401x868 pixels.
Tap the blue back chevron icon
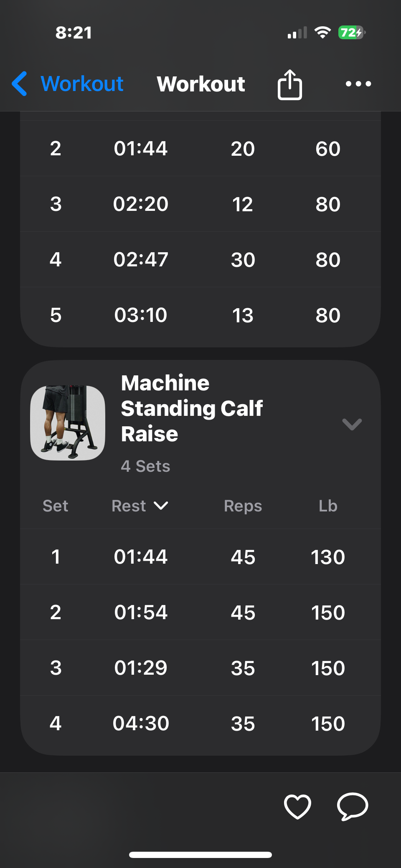[x=20, y=84]
